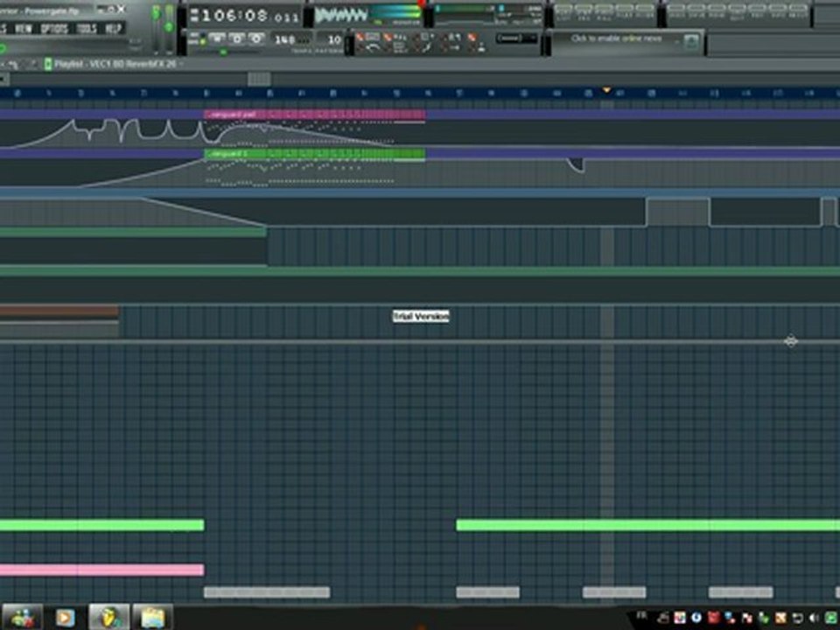Click the song position slider knob
The width and height of the screenshot is (840, 630).
click(x=223, y=52)
